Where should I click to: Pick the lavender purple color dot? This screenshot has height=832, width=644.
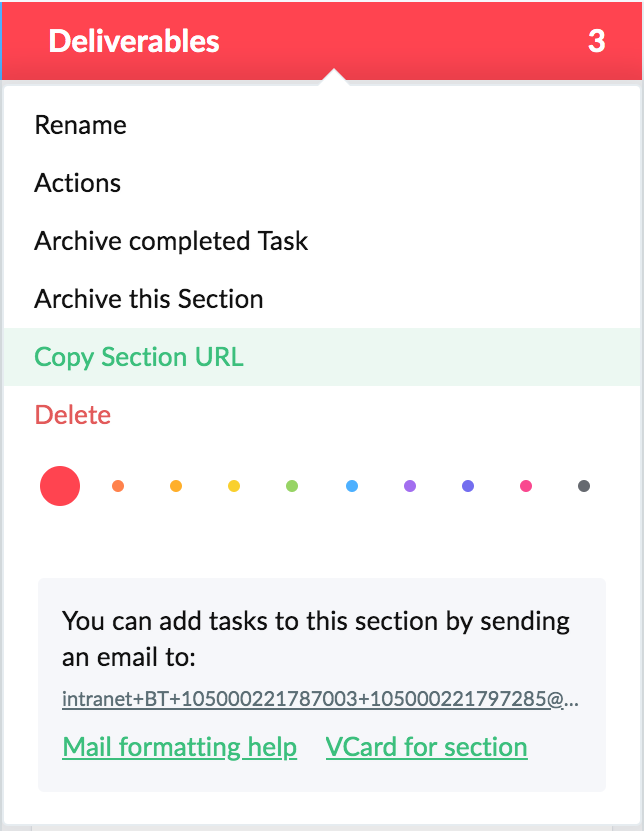[410, 486]
